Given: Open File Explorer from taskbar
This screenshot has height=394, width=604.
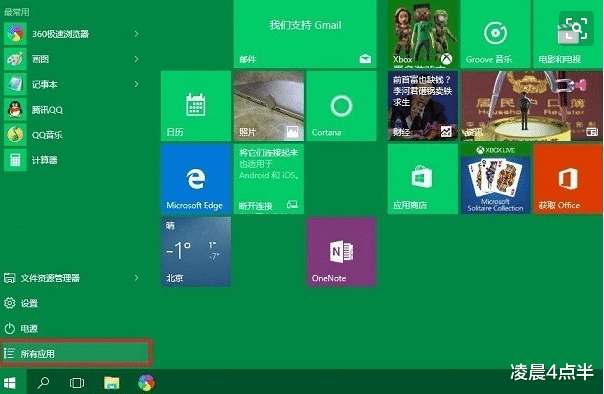Looking at the screenshot, I should tap(112, 382).
